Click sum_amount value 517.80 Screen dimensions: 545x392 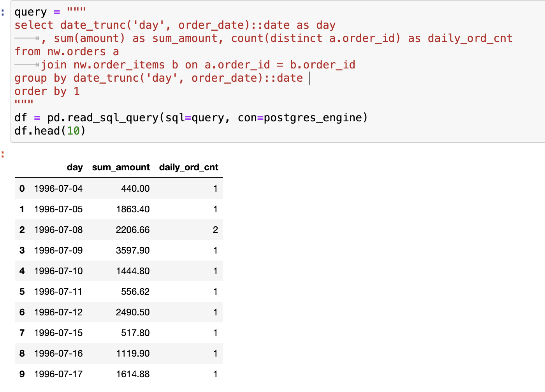coord(135,333)
